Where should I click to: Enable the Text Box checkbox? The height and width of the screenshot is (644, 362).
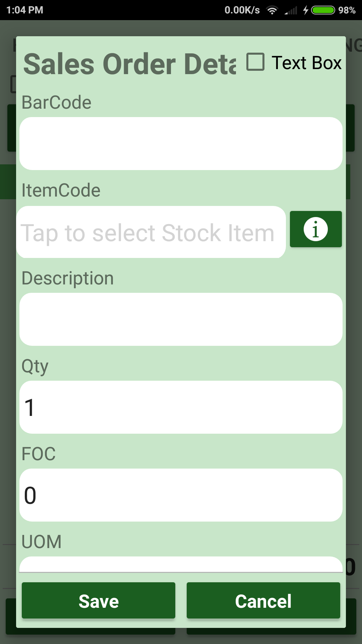255,62
